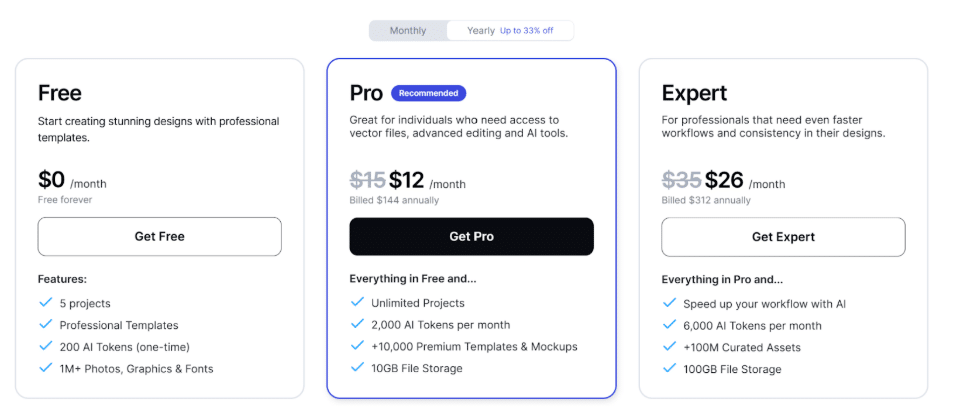The image size is (954, 414).
Task: Click checkmark next to 6,000 AI Tokens
Action: pyautogui.click(x=669, y=325)
